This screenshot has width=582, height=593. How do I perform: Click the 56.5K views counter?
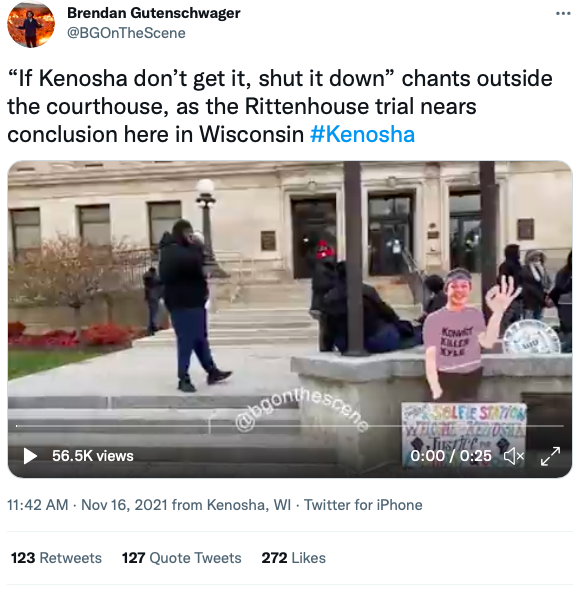point(93,456)
